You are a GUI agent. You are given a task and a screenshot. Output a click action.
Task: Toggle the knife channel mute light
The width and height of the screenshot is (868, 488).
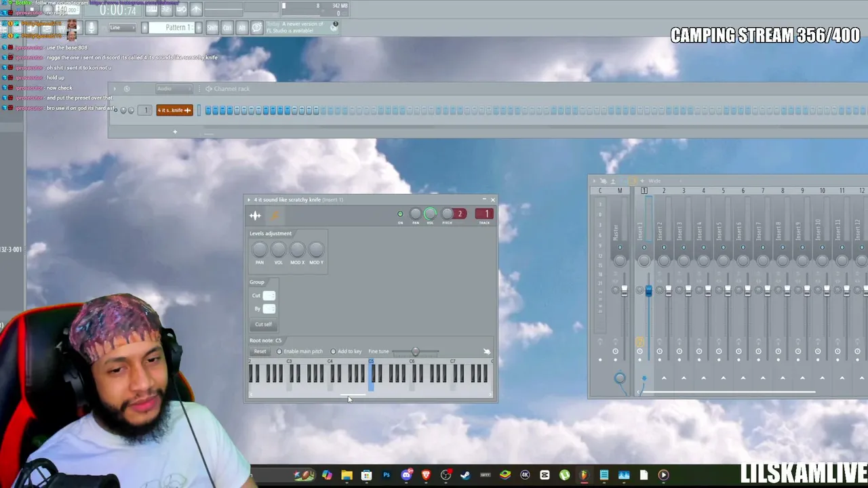point(116,110)
